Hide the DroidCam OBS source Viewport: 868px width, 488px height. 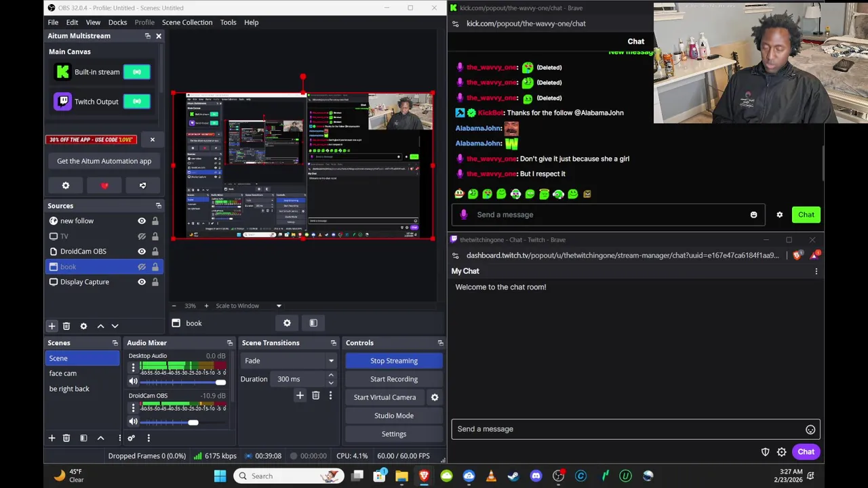click(x=142, y=251)
